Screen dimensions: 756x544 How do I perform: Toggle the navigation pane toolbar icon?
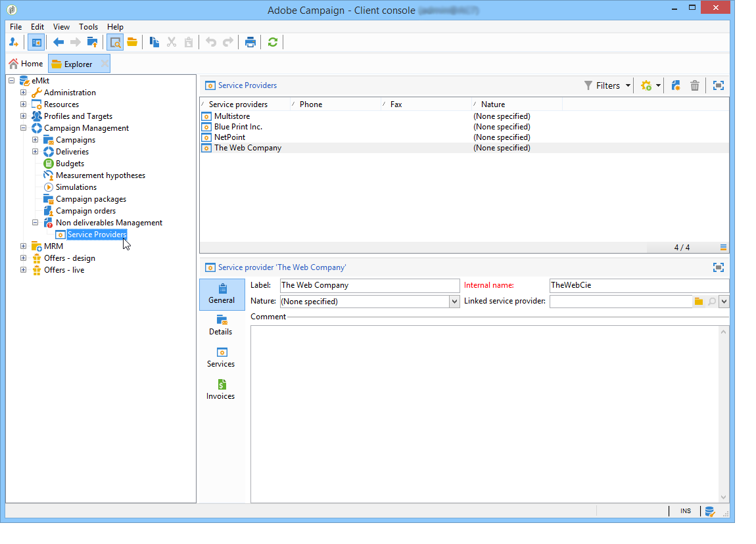coord(36,43)
